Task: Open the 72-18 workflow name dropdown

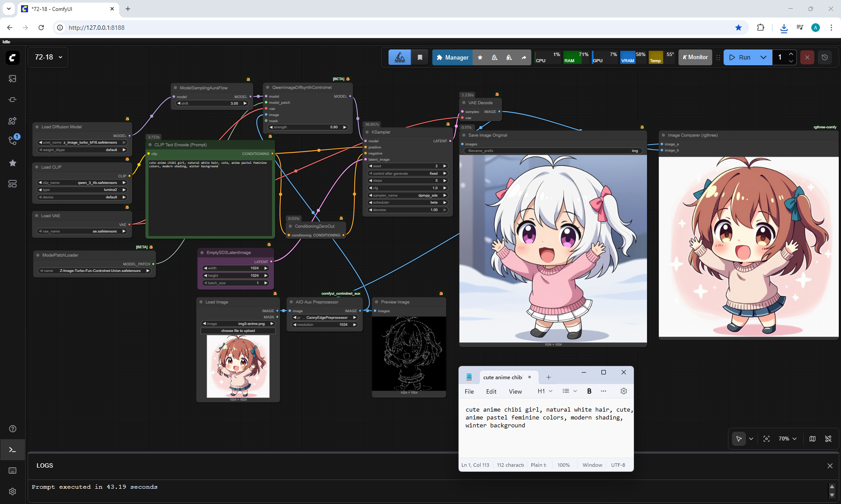Action: click(48, 57)
